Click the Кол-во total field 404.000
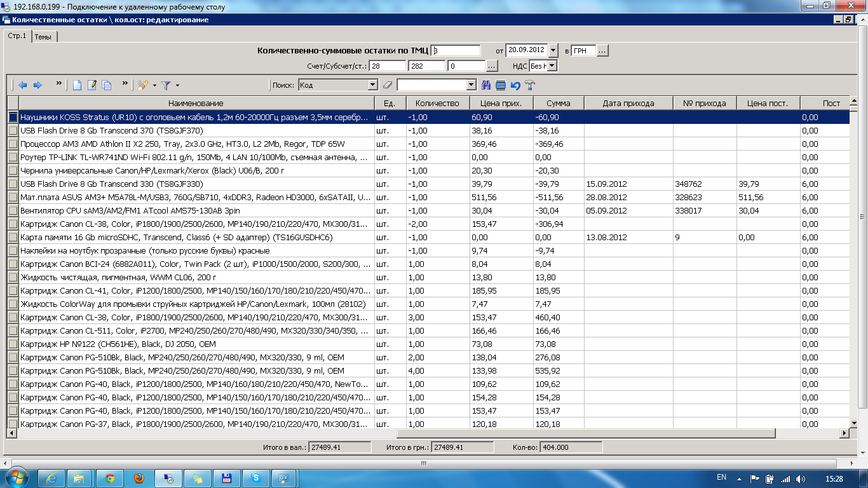 pos(571,447)
